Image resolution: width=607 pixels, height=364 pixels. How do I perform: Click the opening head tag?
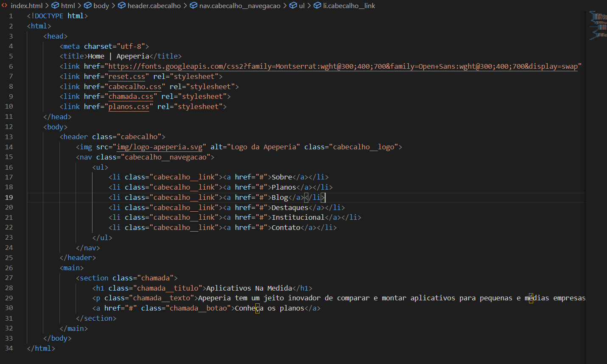click(55, 36)
